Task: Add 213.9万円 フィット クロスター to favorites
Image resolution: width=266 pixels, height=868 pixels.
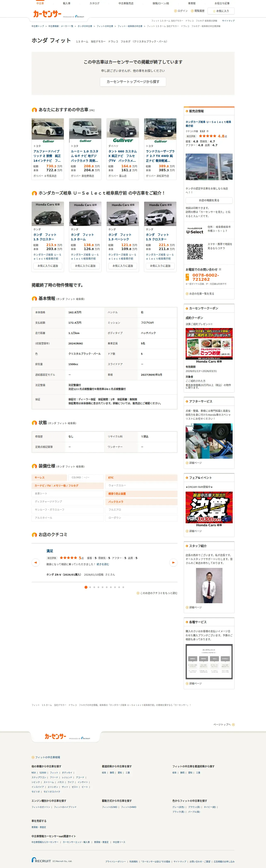Action: click(47, 266)
